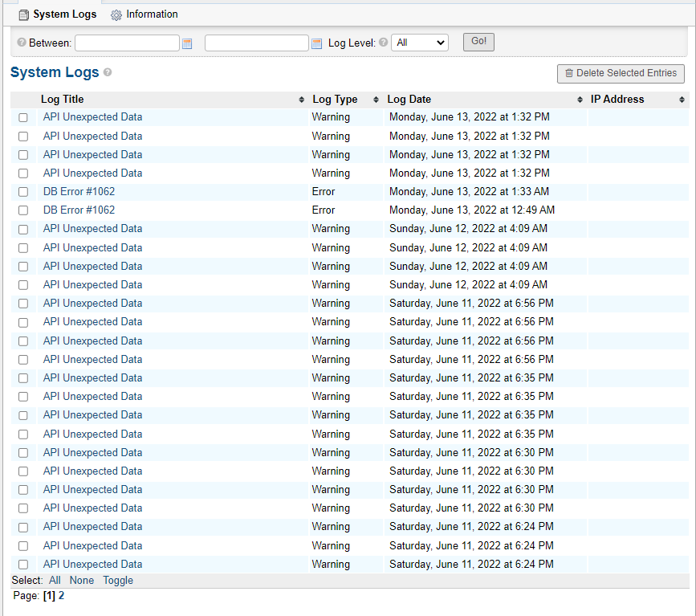The image size is (696, 616).
Task: Click the help icon beside Between
Action: coord(22,43)
